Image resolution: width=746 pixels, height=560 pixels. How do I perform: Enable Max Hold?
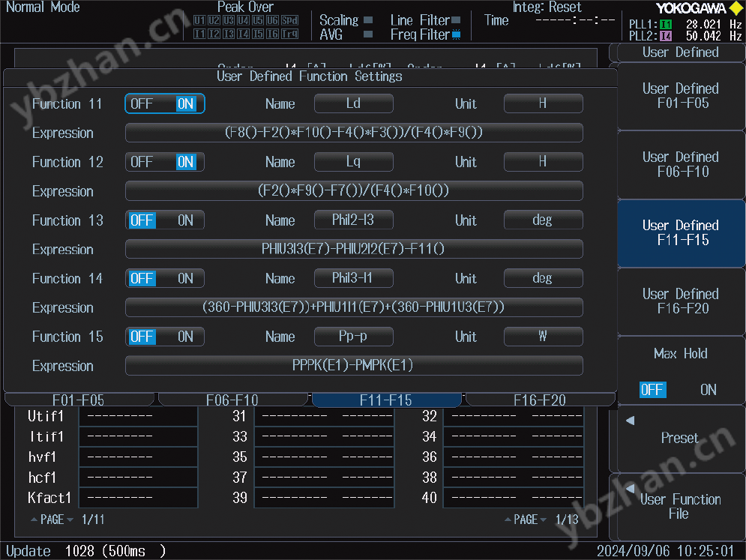click(707, 390)
